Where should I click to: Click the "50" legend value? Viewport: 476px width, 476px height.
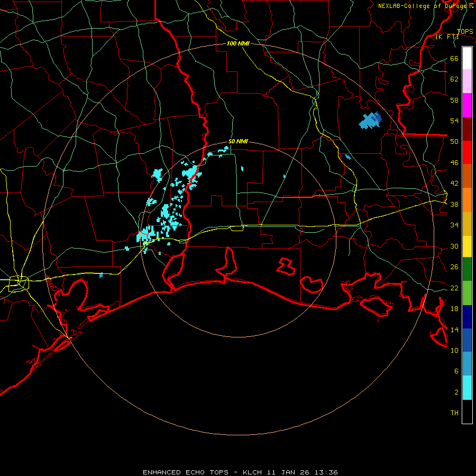(x=454, y=141)
